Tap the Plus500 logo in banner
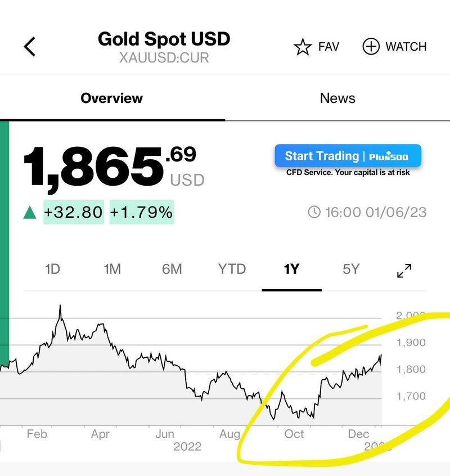 tap(388, 156)
